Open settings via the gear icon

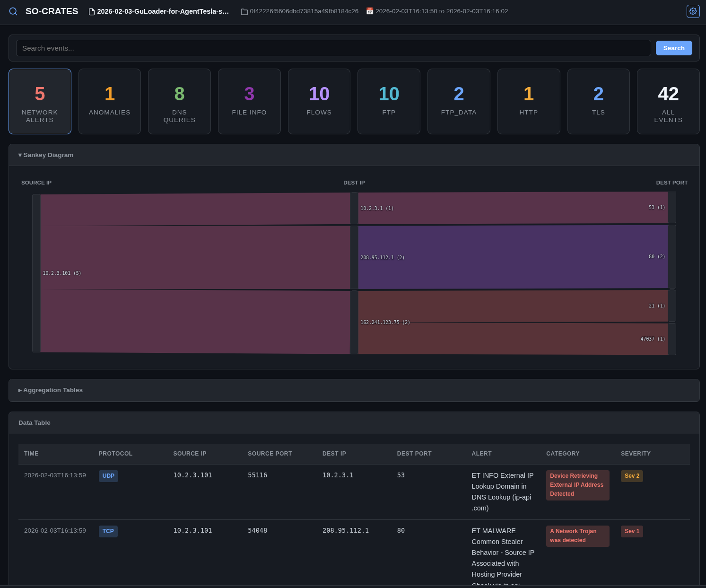[693, 11]
